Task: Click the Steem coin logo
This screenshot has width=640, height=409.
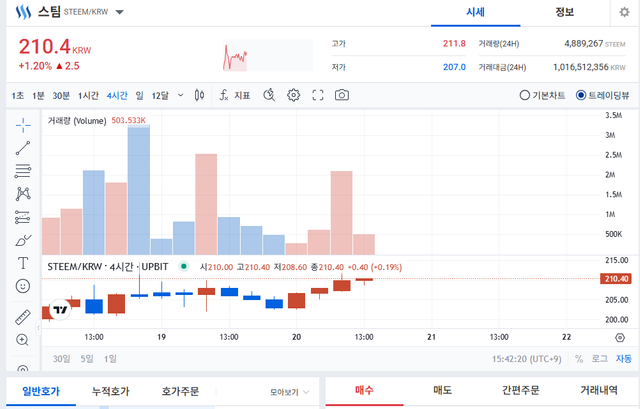Action: pos(23,12)
